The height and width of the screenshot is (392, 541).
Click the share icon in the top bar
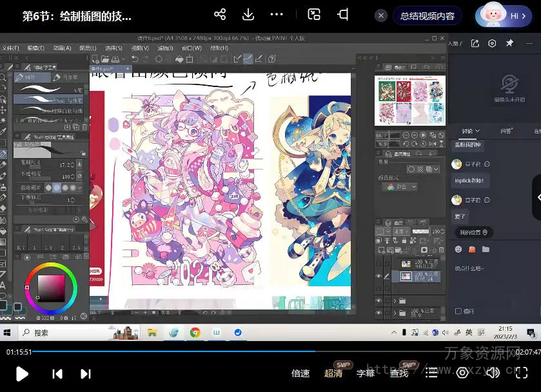point(220,15)
